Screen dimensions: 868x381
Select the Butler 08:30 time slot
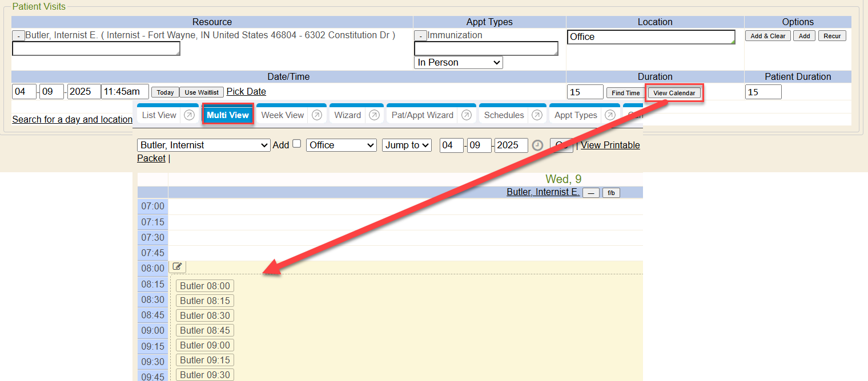click(x=205, y=315)
